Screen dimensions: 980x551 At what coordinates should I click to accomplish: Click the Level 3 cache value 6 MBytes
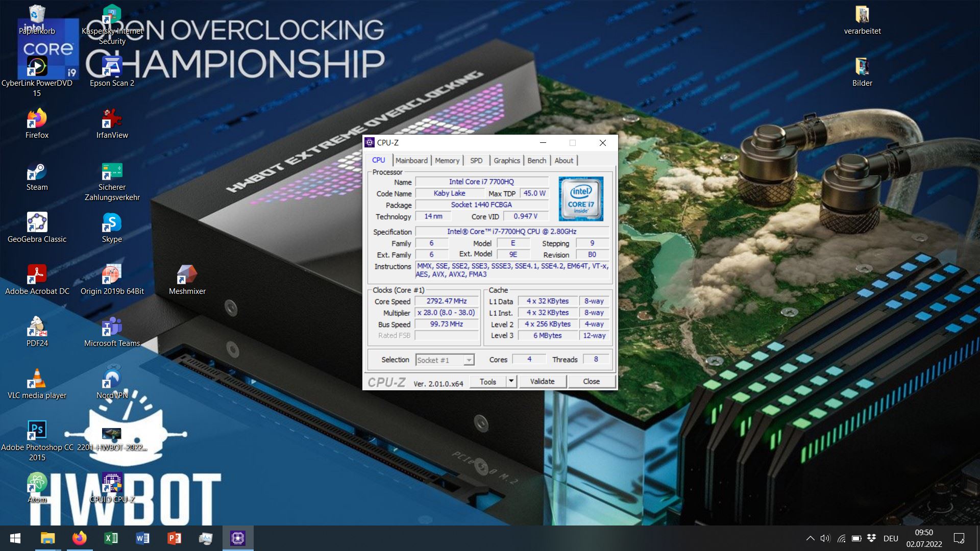point(547,336)
